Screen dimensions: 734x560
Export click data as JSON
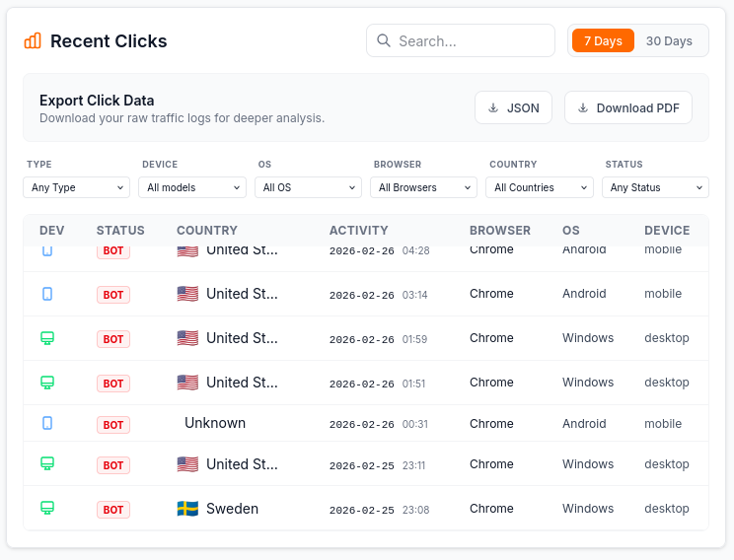pos(513,108)
